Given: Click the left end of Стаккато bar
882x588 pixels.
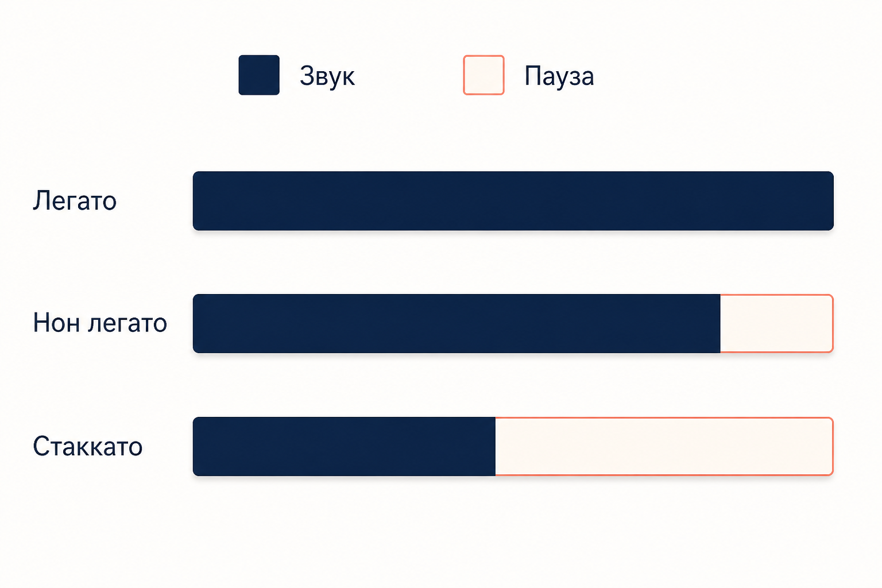Looking at the screenshot, I should tap(196, 446).
